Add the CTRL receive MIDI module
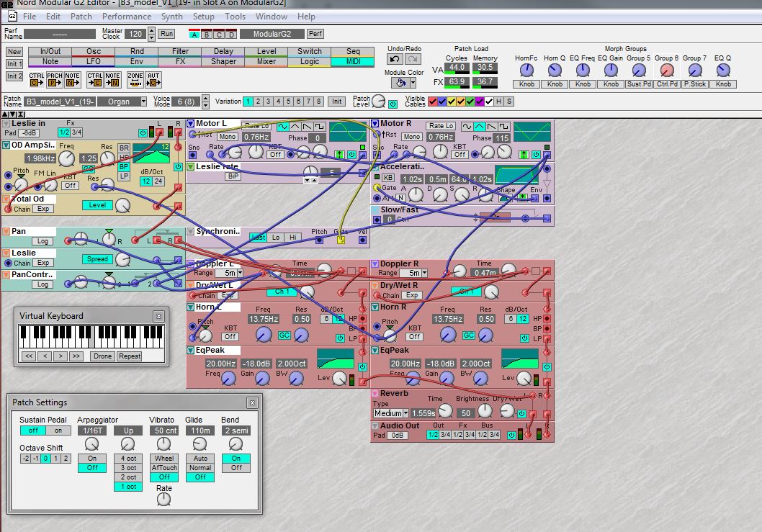 click(x=95, y=80)
